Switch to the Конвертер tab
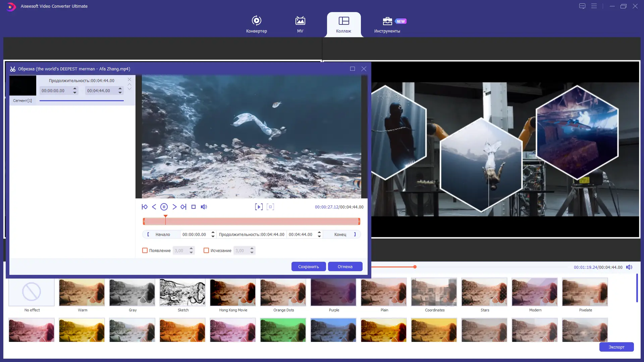The height and width of the screenshot is (362, 644). [x=257, y=24]
